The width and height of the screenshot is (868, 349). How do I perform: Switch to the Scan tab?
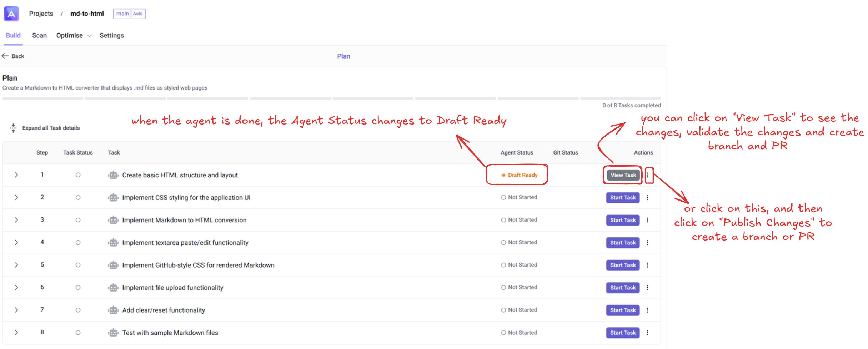pyautogui.click(x=39, y=36)
